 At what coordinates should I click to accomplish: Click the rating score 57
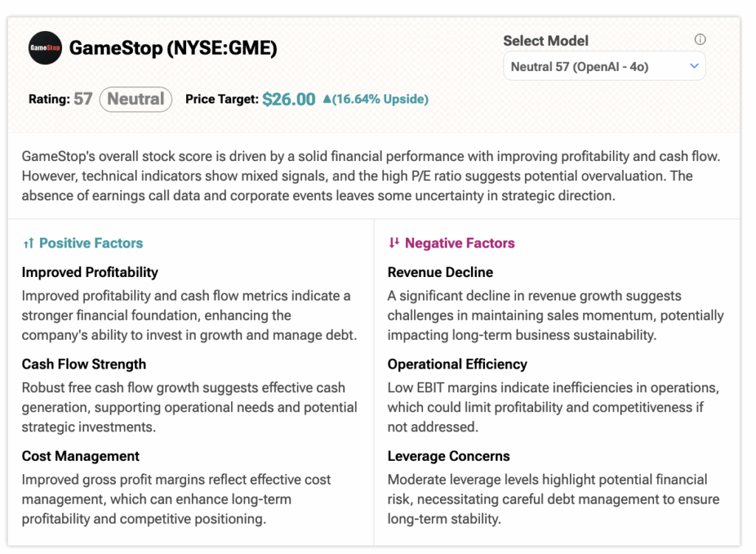83,99
